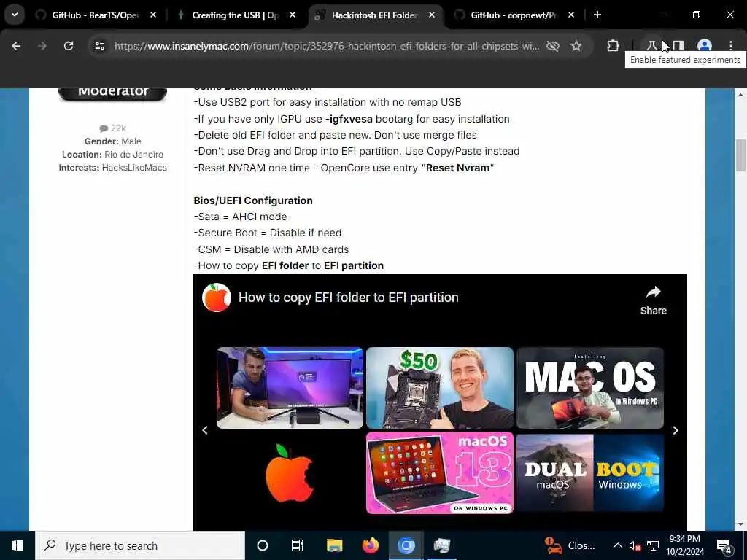Image resolution: width=747 pixels, height=560 pixels.
Task: Open the computer app taskbar icon
Action: [441, 545]
